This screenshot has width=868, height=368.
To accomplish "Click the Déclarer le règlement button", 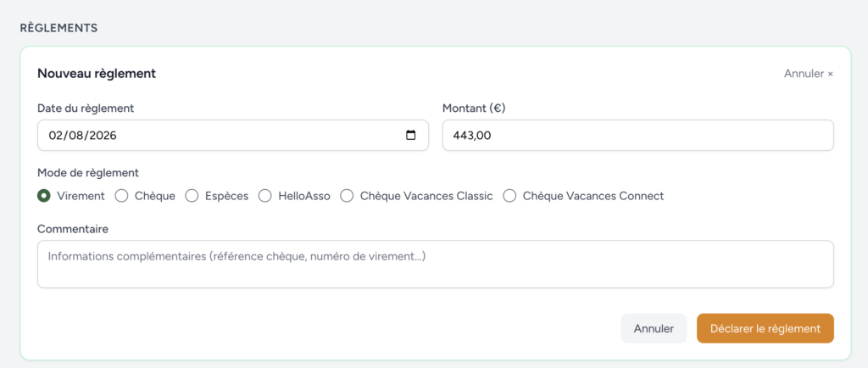I will pyautogui.click(x=765, y=329).
